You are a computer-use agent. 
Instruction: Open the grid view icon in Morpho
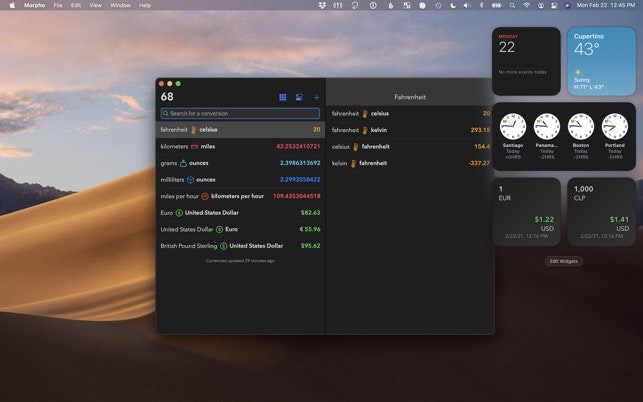[x=283, y=97]
